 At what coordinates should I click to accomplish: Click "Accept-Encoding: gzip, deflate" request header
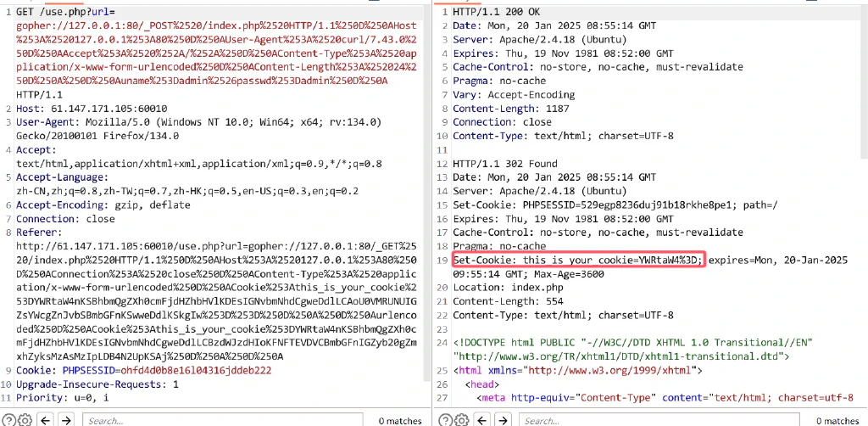tap(103, 205)
